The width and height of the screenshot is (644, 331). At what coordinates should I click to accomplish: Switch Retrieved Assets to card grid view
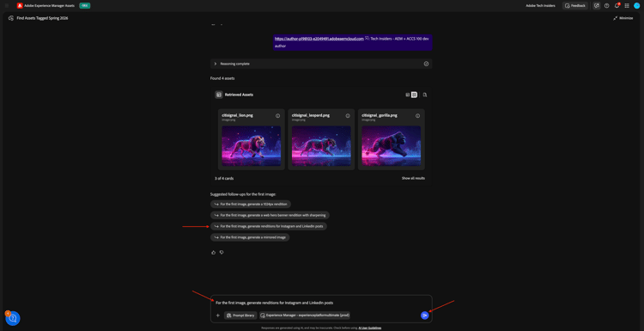pyautogui.click(x=414, y=95)
